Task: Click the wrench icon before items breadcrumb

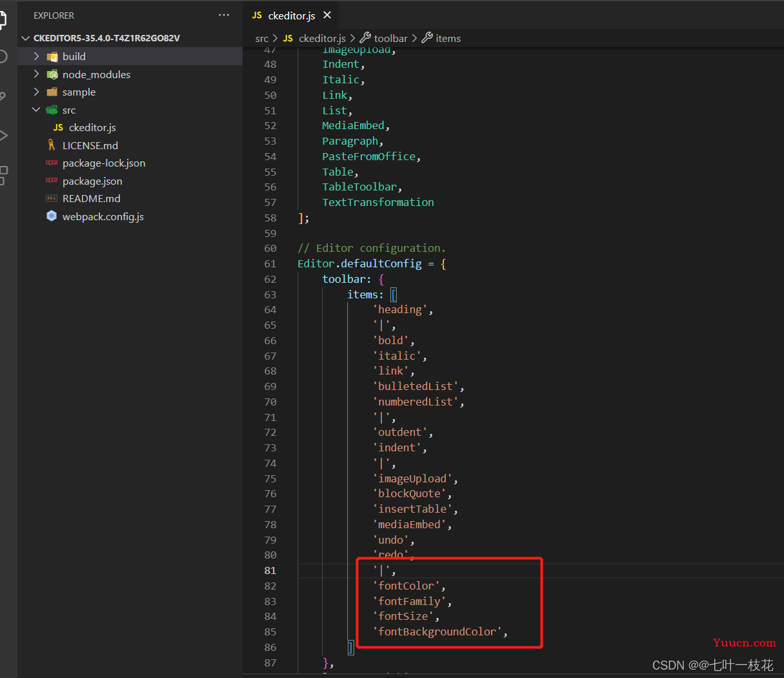Action: pos(427,38)
